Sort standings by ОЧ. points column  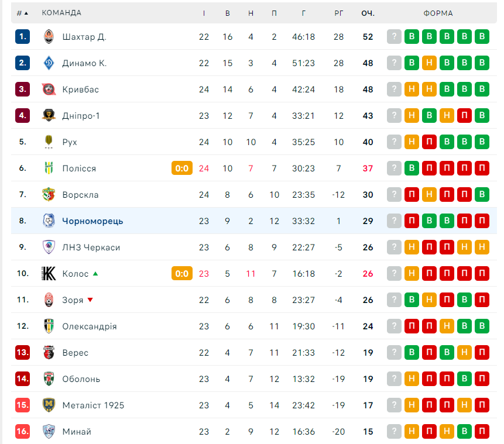pos(368,13)
